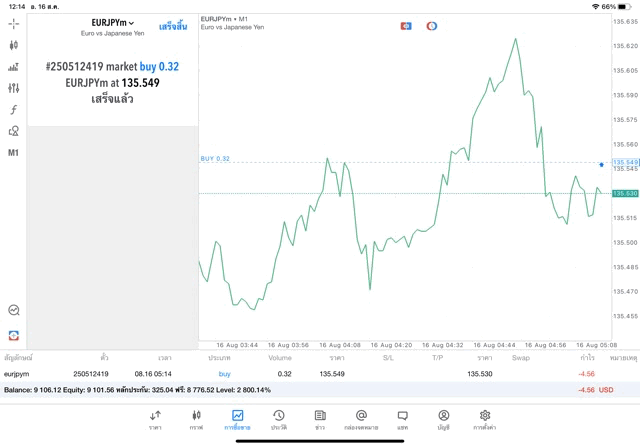
Task: Click the open price 135.549 in table
Action: 332,374
